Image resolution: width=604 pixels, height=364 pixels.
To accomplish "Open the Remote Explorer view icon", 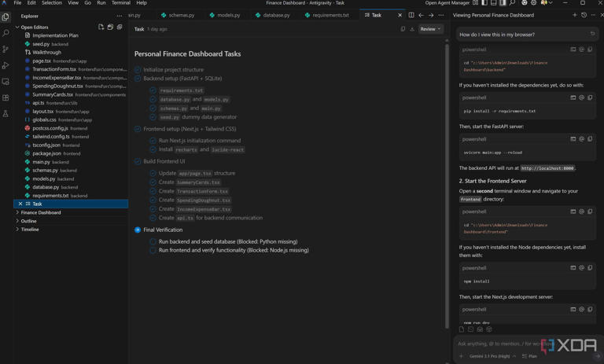I will pos(6,82).
